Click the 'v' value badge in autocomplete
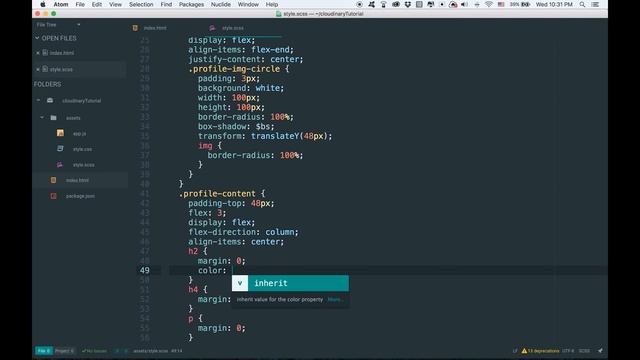The height and width of the screenshot is (360, 640). [240, 283]
